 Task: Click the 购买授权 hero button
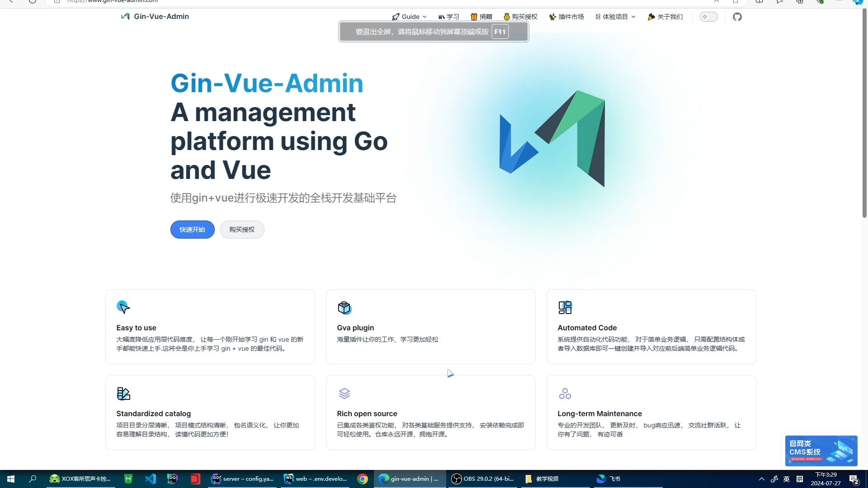(242, 230)
